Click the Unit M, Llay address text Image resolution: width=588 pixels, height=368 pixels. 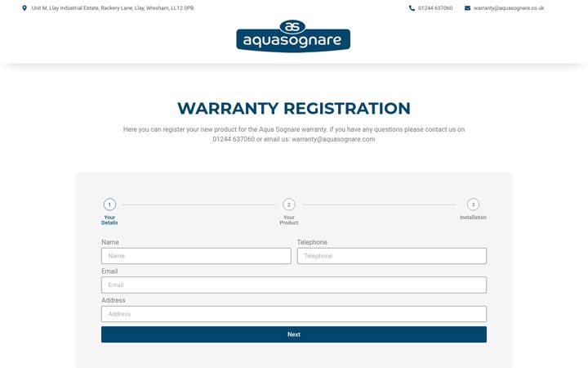click(113, 8)
